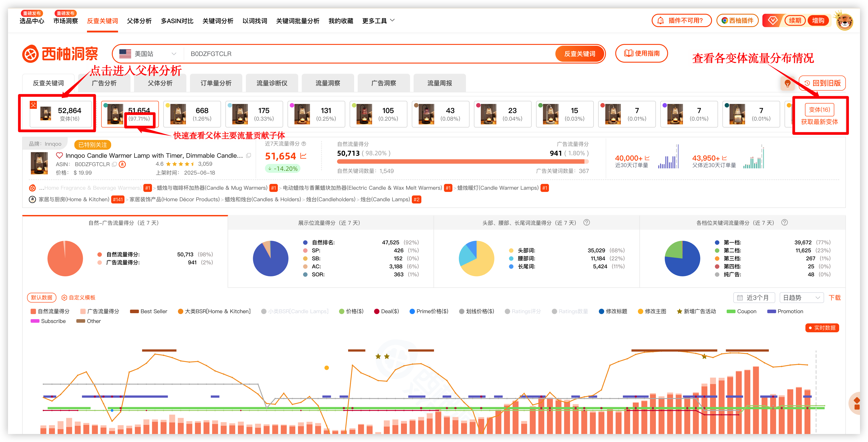
Task: Open the 日趋势 granularity dropdown
Action: click(x=802, y=298)
